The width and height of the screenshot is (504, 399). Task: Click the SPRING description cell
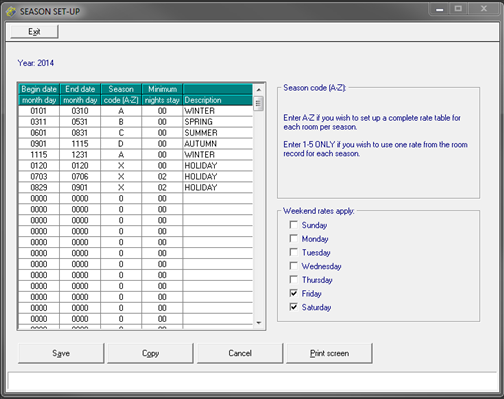click(x=218, y=122)
